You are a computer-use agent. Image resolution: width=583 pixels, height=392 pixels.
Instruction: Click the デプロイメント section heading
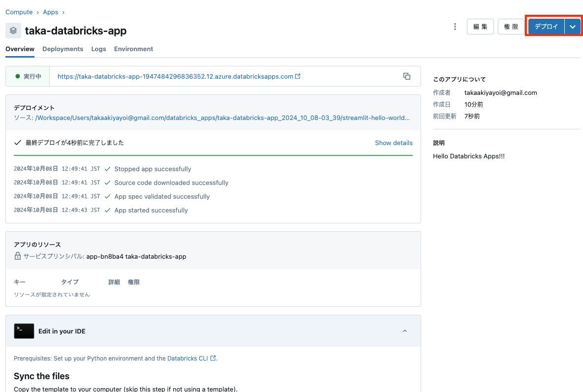tap(34, 108)
